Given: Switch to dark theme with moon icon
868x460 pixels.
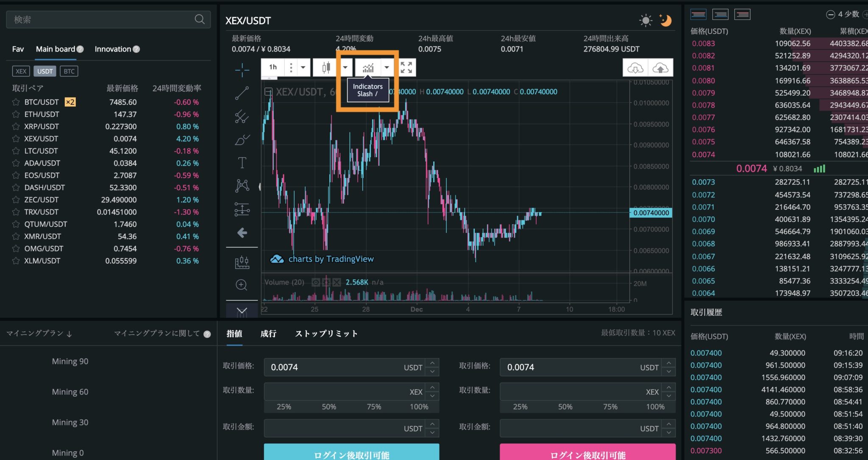Looking at the screenshot, I should click(x=665, y=20).
